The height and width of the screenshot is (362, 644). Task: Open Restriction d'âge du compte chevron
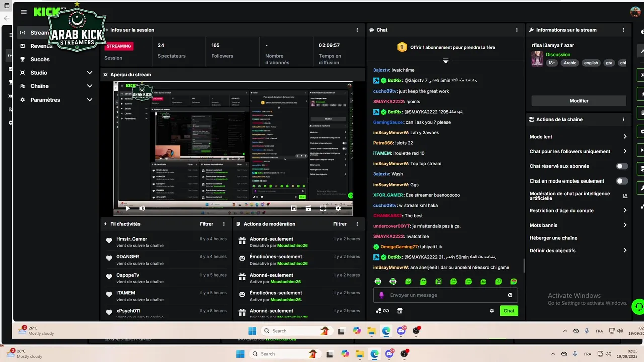click(x=625, y=211)
